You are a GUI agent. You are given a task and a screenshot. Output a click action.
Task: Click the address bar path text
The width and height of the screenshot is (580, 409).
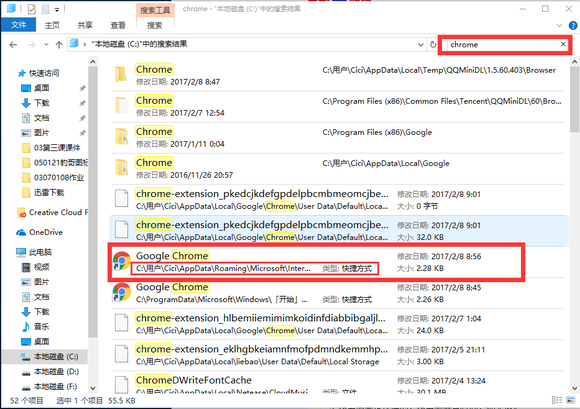coord(139,44)
